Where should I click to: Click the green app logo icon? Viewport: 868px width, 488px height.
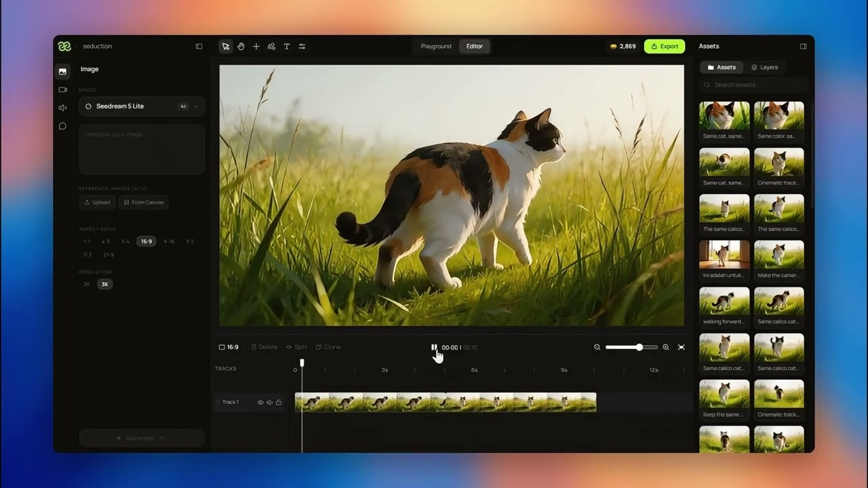click(x=64, y=46)
